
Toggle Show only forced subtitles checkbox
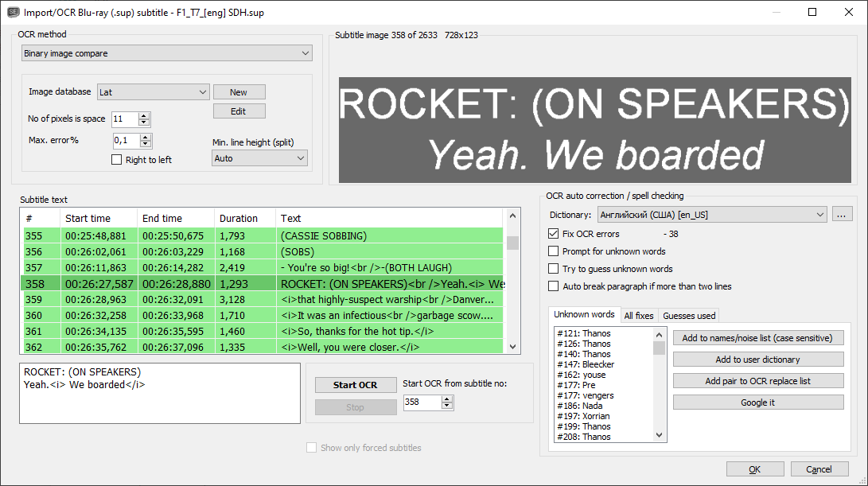(312, 447)
